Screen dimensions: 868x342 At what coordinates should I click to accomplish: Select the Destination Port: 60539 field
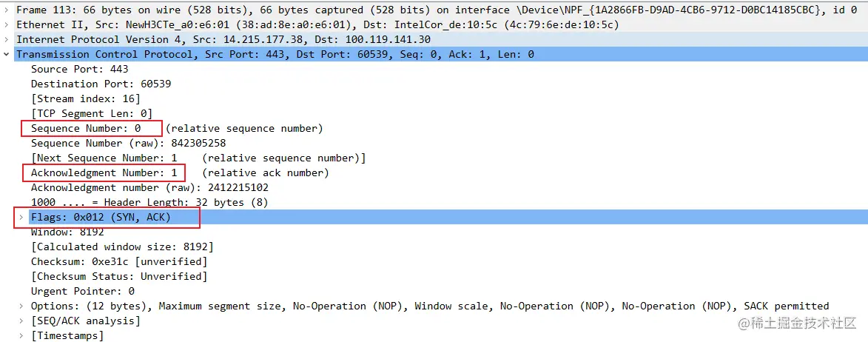point(101,84)
